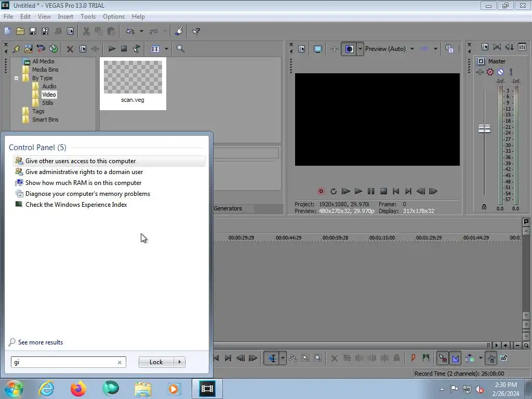Open 'Check the Windows Experience Index'
The height and width of the screenshot is (399, 532).
[x=109, y=205]
